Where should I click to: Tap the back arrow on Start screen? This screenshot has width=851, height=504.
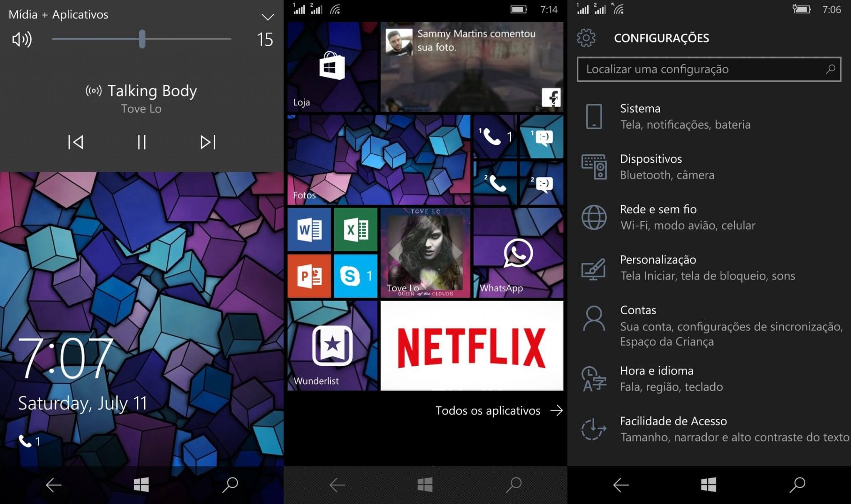click(x=337, y=484)
